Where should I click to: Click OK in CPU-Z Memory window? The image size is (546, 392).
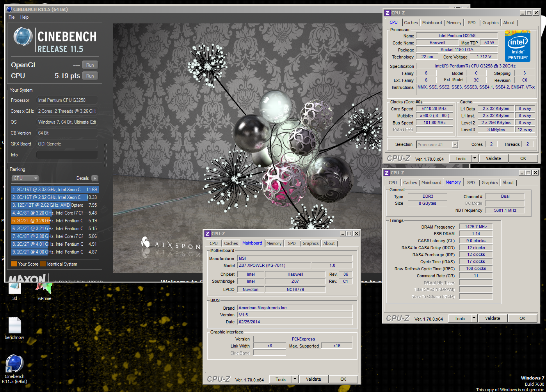[522, 318]
